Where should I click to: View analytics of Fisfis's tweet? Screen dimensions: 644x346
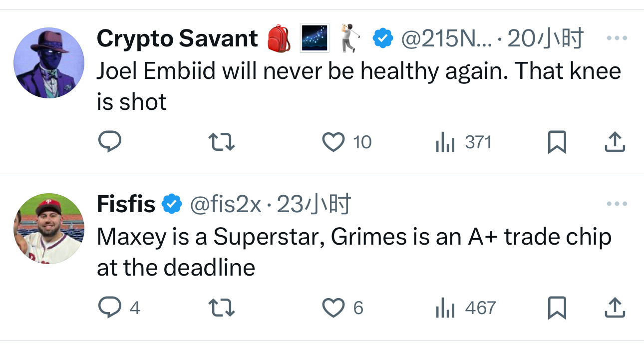444,308
